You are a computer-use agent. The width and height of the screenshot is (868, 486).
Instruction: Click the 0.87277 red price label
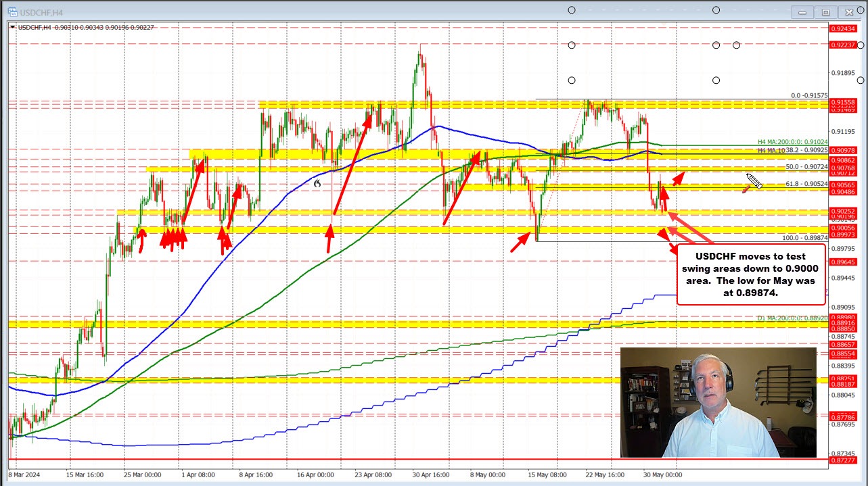843,460
